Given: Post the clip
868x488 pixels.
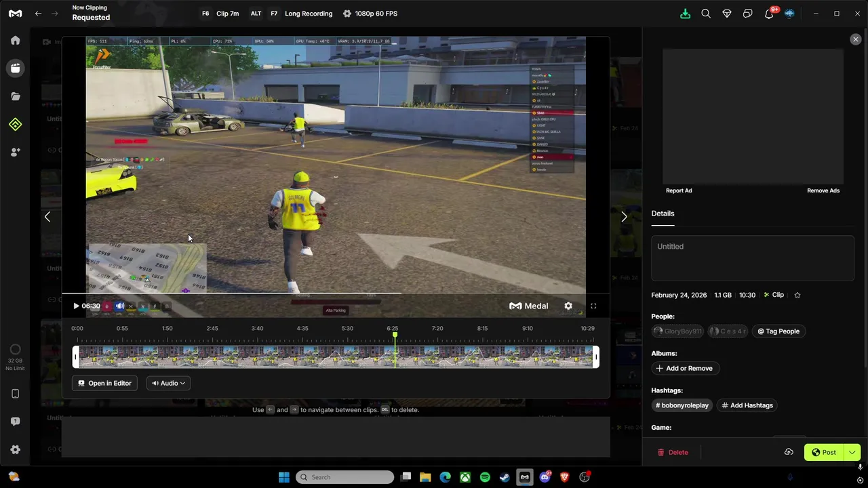Looking at the screenshot, I should (x=824, y=452).
